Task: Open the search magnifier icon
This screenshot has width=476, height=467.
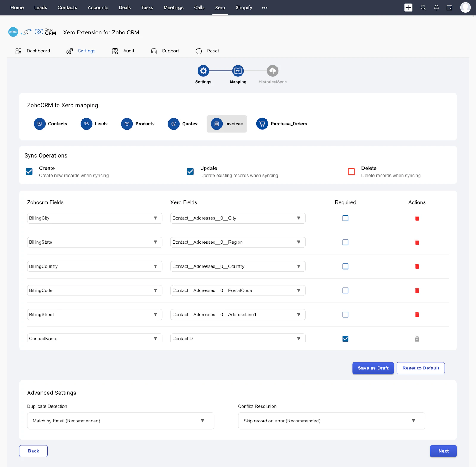Action: (x=423, y=8)
